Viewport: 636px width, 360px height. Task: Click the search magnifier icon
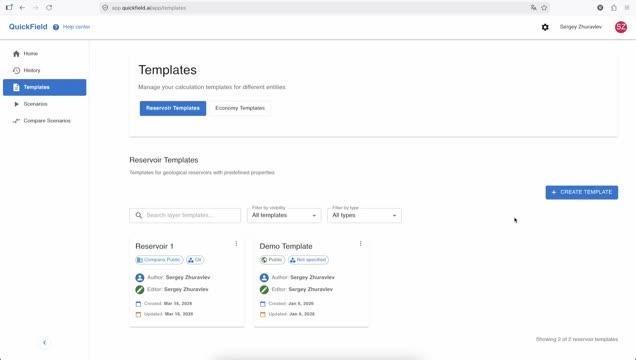(x=139, y=215)
